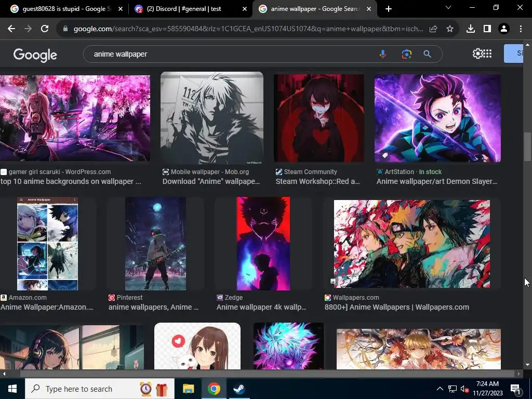Start voice search with microphone

[383, 54]
